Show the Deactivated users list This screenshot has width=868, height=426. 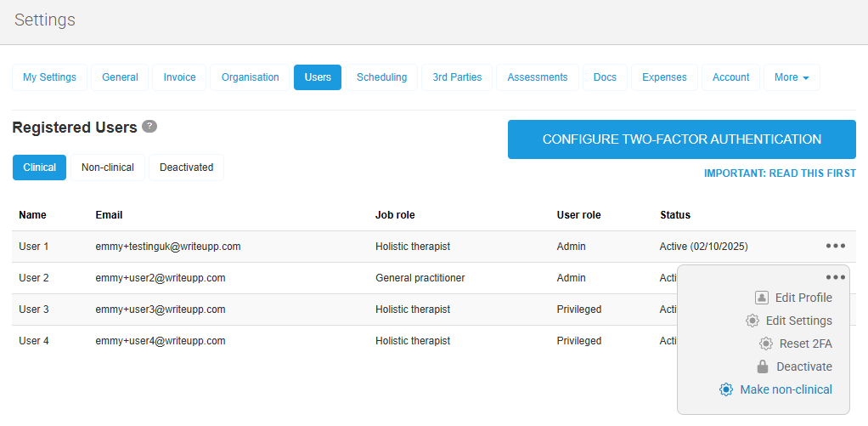(x=186, y=168)
